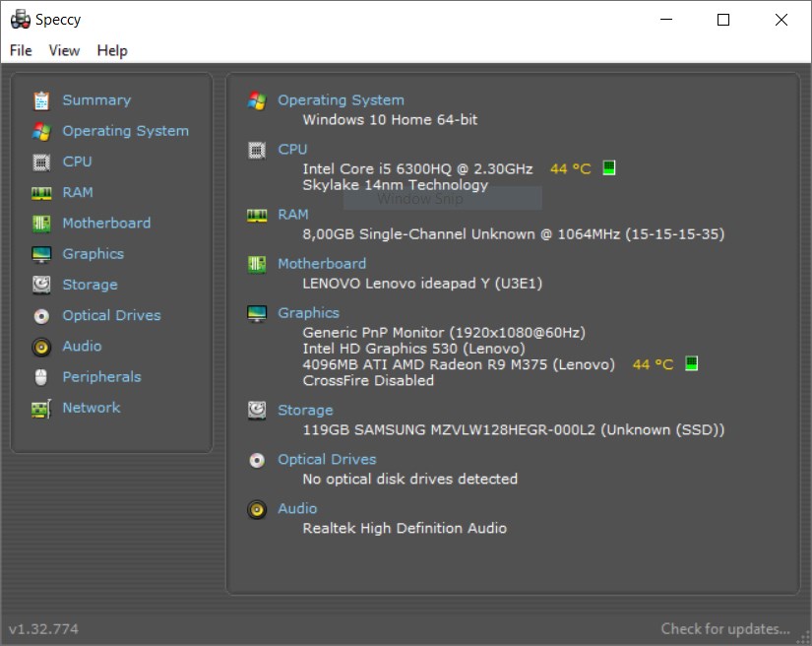Image resolution: width=812 pixels, height=646 pixels.
Task: Select Summary in the sidebar
Action: pyautogui.click(x=96, y=100)
